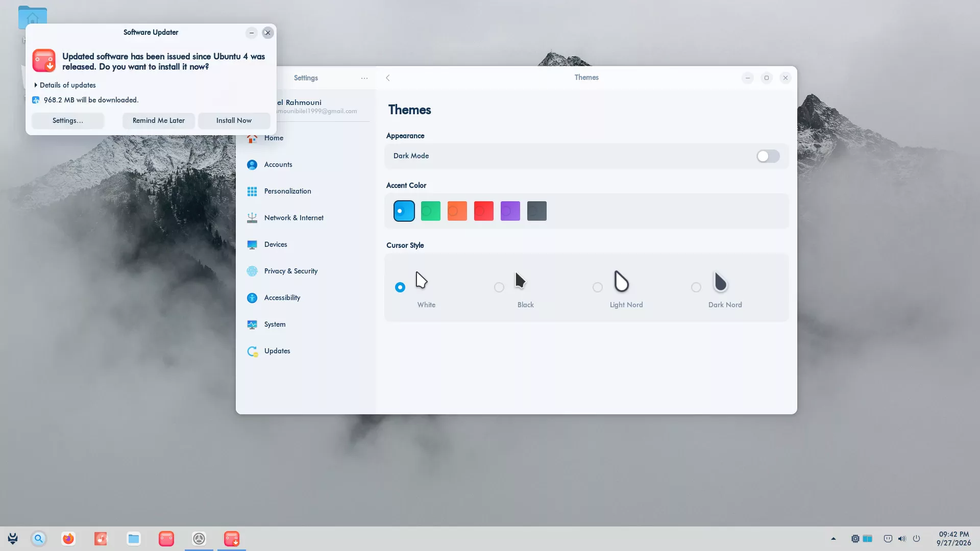The height and width of the screenshot is (551, 980).
Task: Open the taskbar search icon
Action: coord(39,539)
